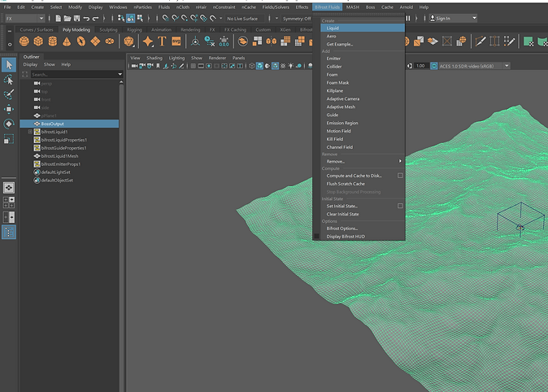This screenshot has width=548, height=392.
Task: Click the Outliner search field
Action: (74, 74)
